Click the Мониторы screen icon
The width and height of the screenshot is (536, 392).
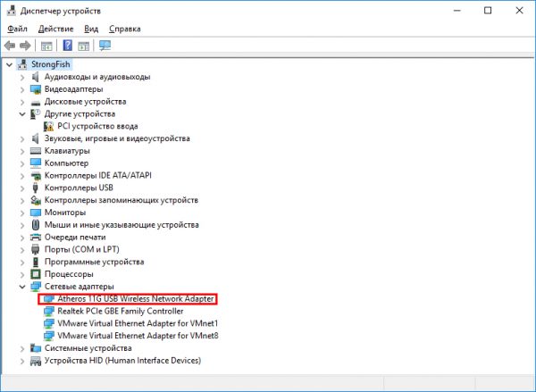[x=36, y=213]
